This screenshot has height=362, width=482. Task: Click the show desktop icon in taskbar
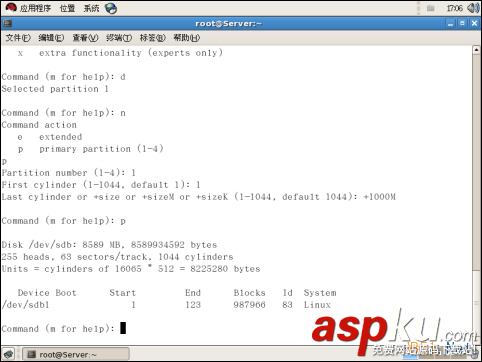[x=8, y=354]
